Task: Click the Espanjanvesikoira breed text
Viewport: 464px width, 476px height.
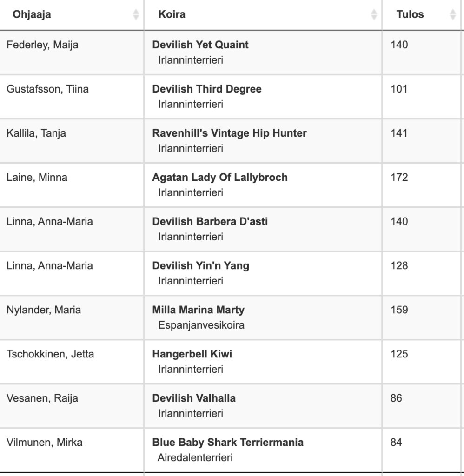Action: tap(201, 325)
